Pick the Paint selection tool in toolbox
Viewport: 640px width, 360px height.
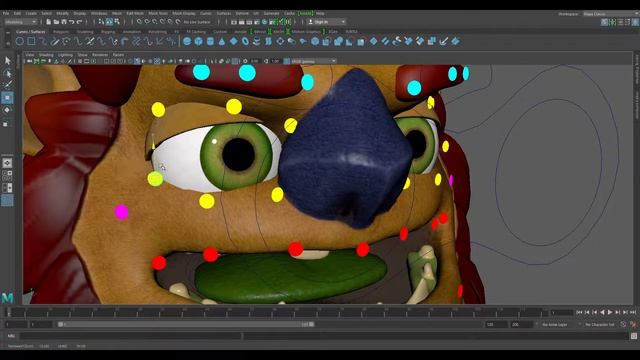click(7, 85)
